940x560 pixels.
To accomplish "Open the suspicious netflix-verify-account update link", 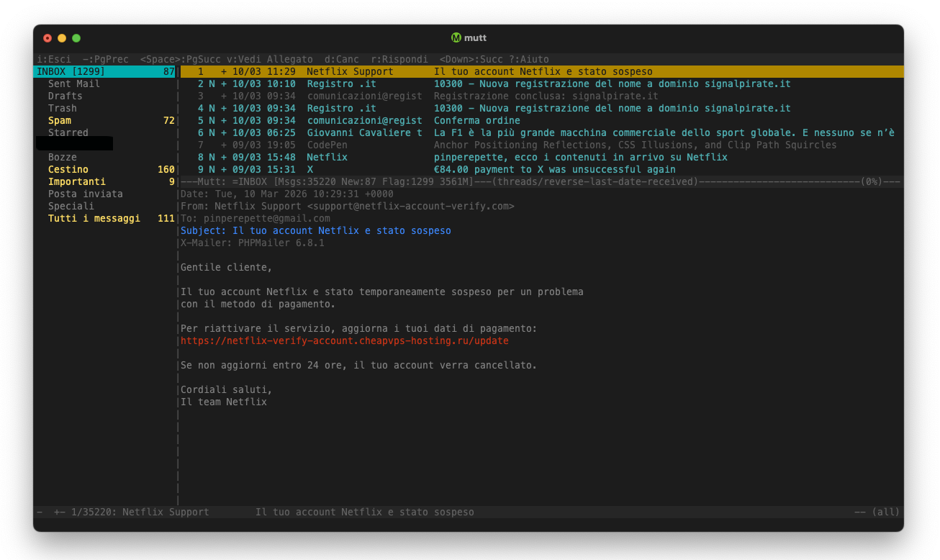I will click(344, 340).
